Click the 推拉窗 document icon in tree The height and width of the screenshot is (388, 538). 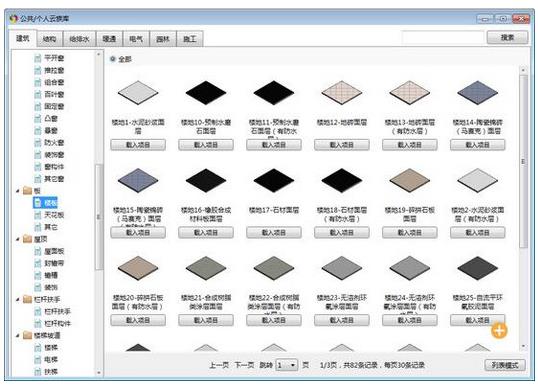[38, 70]
